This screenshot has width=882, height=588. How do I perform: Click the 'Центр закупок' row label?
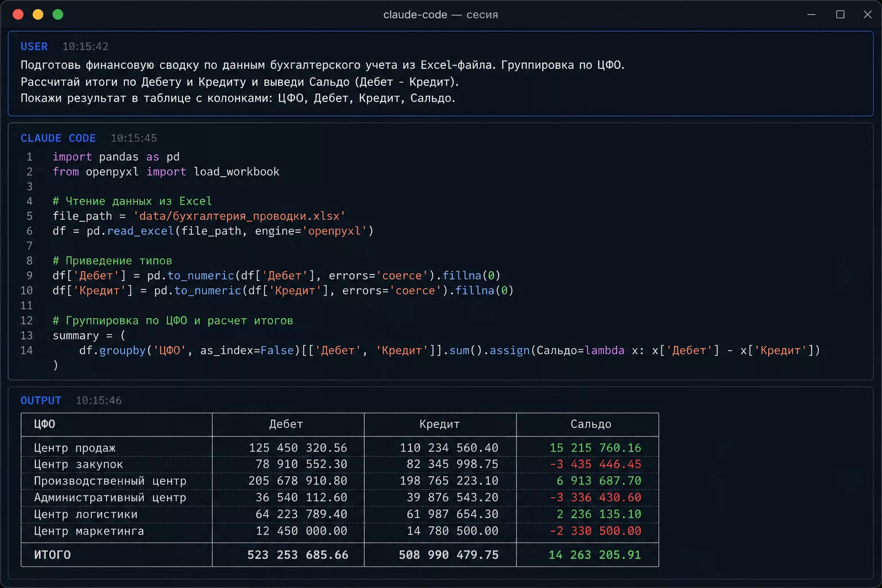coord(78,465)
